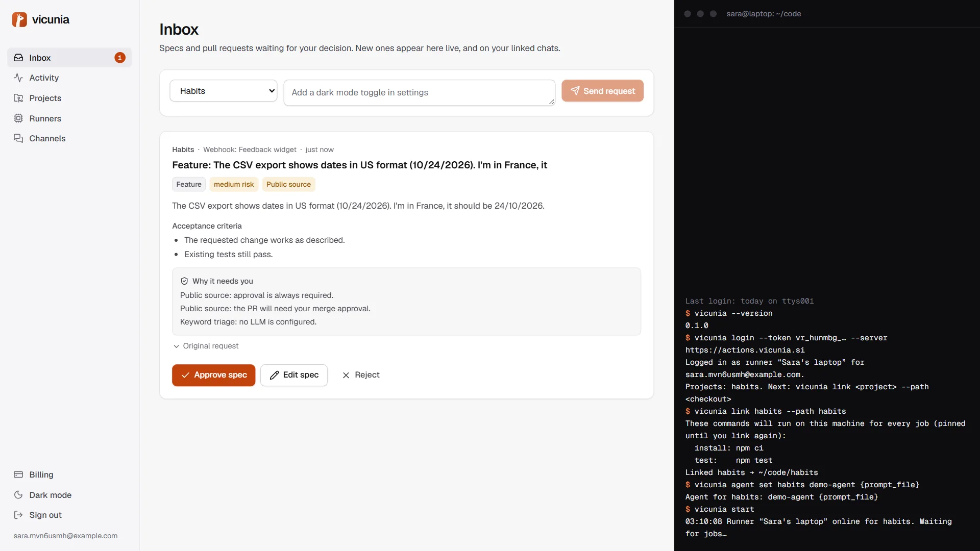Open the Channels page

click(x=69, y=138)
